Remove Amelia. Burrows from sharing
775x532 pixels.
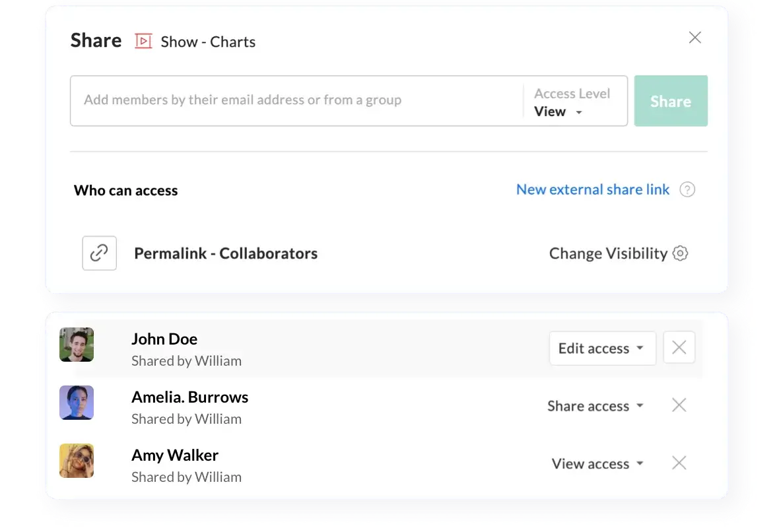coord(679,405)
